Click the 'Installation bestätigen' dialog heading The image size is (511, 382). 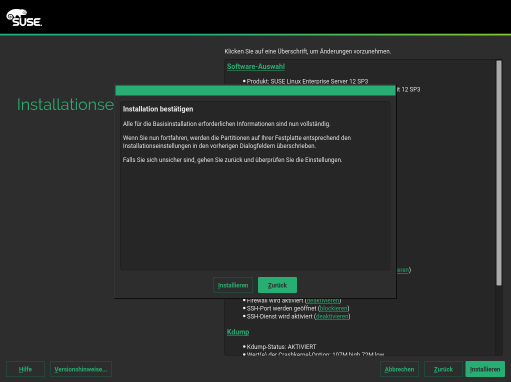pos(158,109)
